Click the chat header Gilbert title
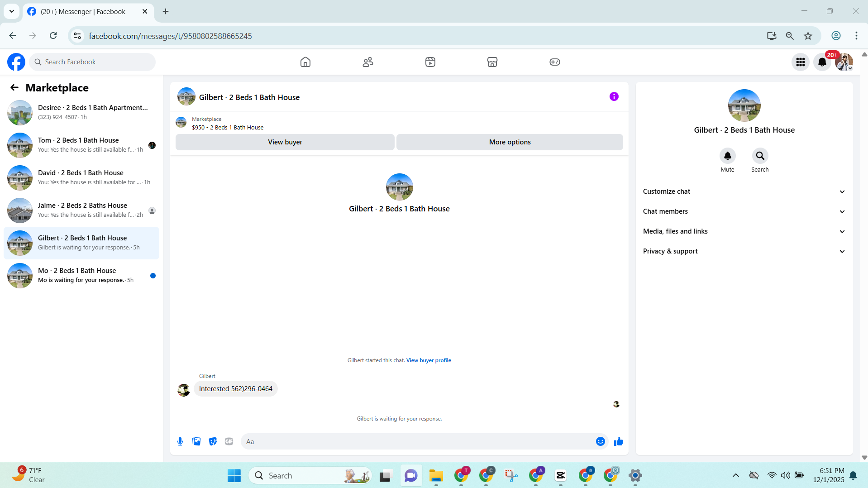 point(249,97)
